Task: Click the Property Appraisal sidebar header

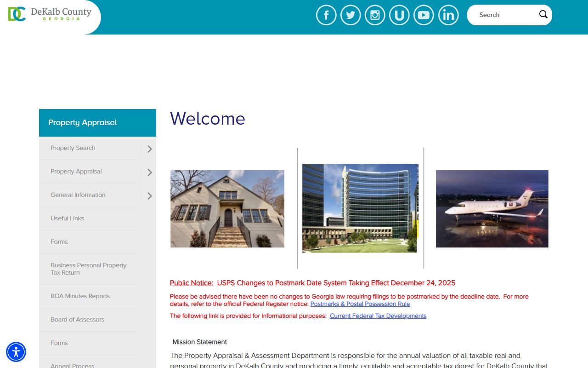Action: tap(97, 123)
